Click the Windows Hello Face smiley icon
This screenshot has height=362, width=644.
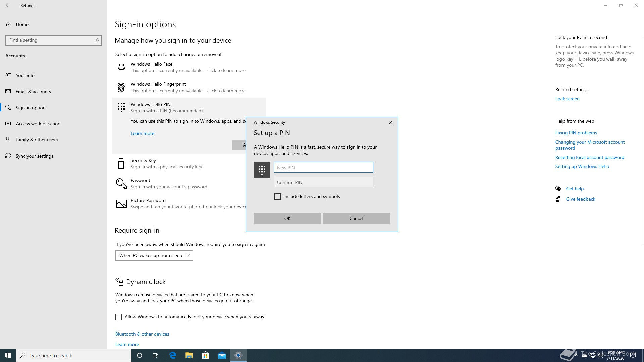121,67
